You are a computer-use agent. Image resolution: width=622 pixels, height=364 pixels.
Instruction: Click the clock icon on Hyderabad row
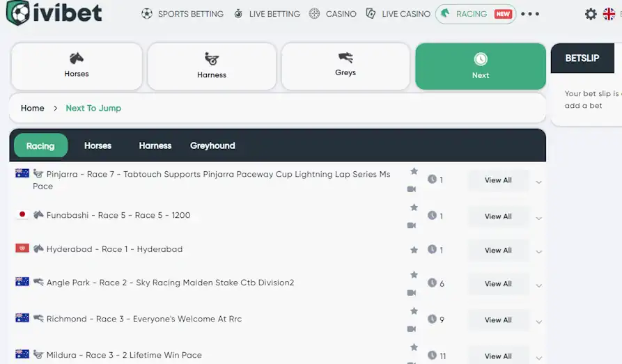[x=432, y=249]
